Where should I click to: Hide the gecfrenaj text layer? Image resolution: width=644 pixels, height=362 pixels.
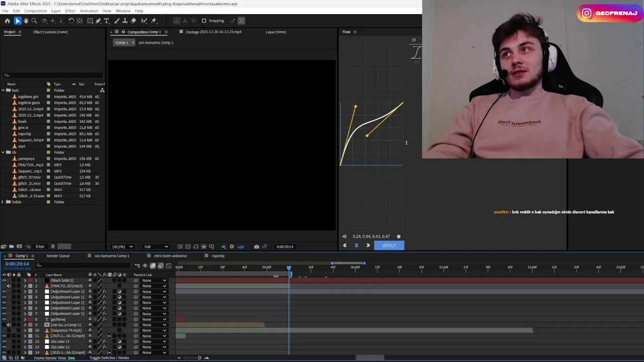(4, 319)
